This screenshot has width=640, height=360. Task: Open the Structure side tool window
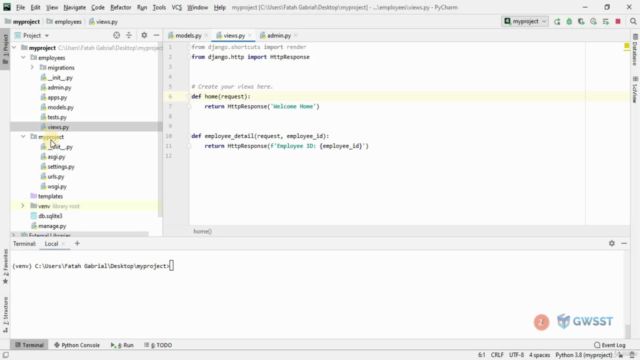[x=5, y=315]
